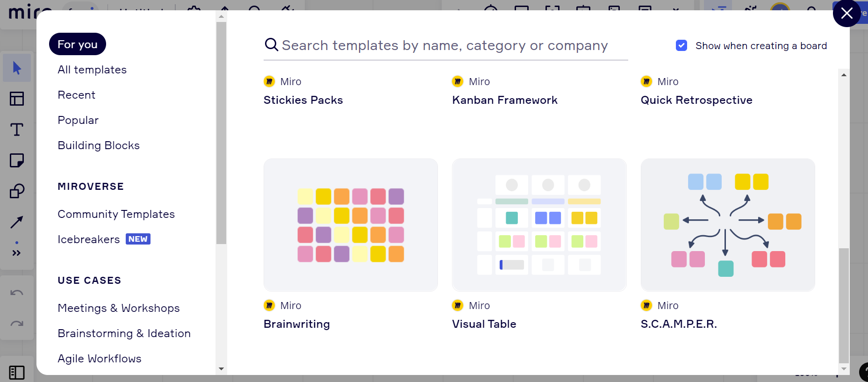Click the Undo arrow icon

[x=17, y=293]
